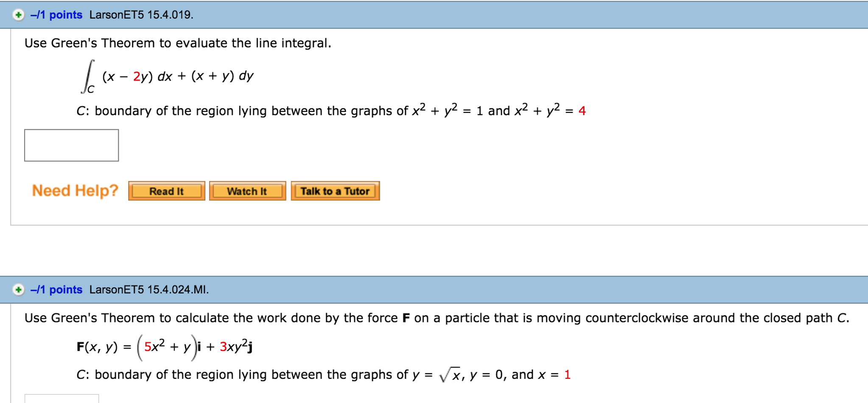868x403 pixels.
Task: Click the green plus icon on question 15.4.024.MI
Action: click(18, 289)
